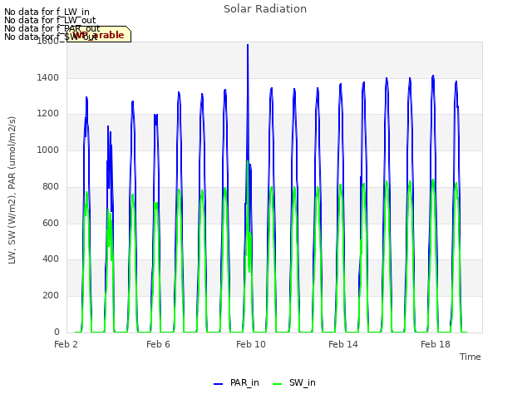This screenshot has height=399, width=532.
Task: Click the Feb 18 x-axis tick label
Action: coord(436,344)
